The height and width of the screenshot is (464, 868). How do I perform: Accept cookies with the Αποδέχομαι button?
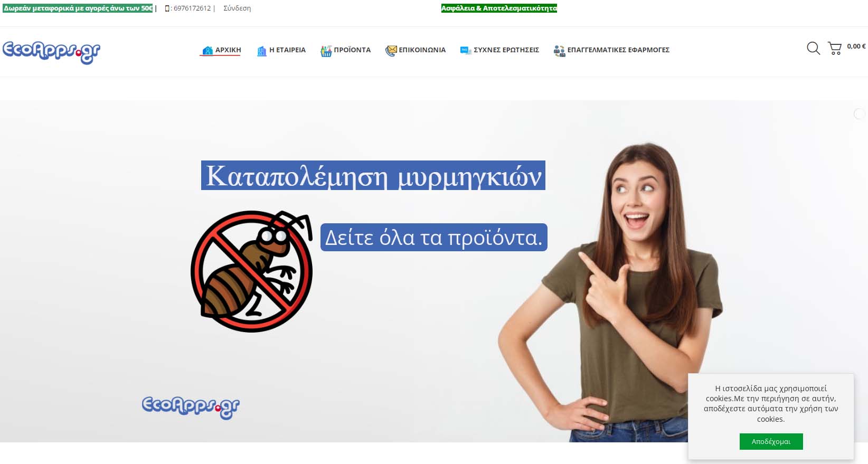(771, 441)
